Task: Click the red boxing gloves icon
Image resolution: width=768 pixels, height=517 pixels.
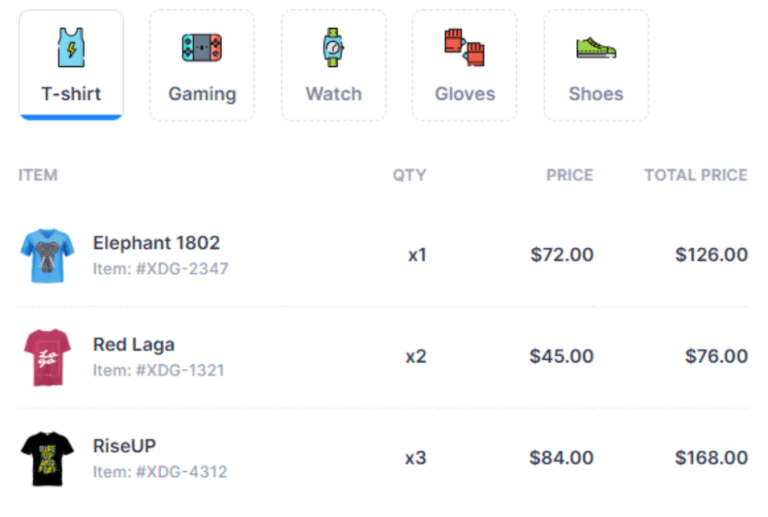Action: [x=464, y=46]
